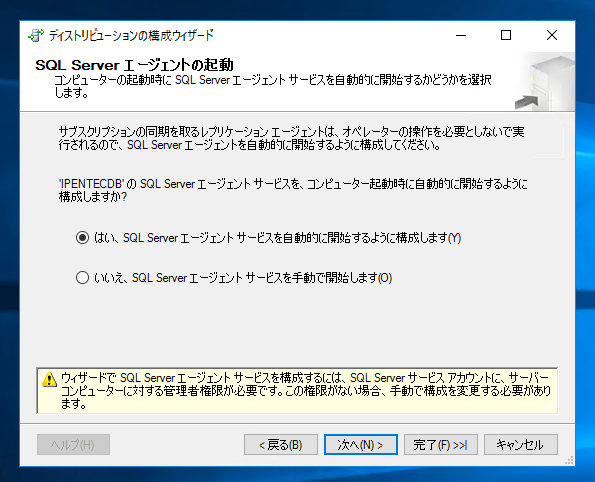Click the 完了(F) finish button
The height and width of the screenshot is (482, 595).
click(x=441, y=444)
